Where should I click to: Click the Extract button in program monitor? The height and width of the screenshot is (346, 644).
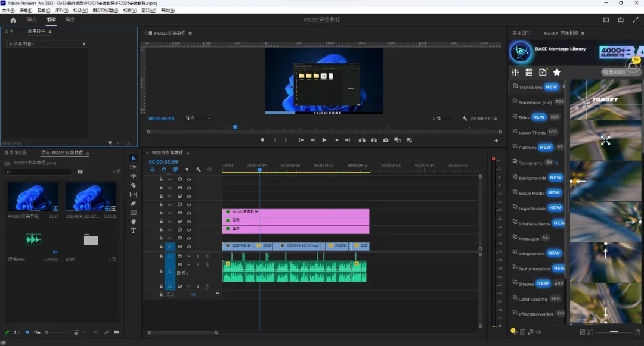(x=374, y=140)
